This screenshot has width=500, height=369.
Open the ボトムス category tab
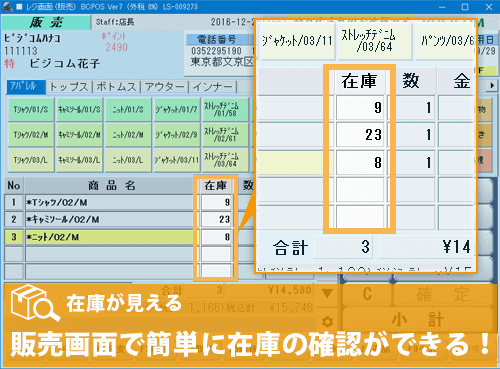[117, 87]
